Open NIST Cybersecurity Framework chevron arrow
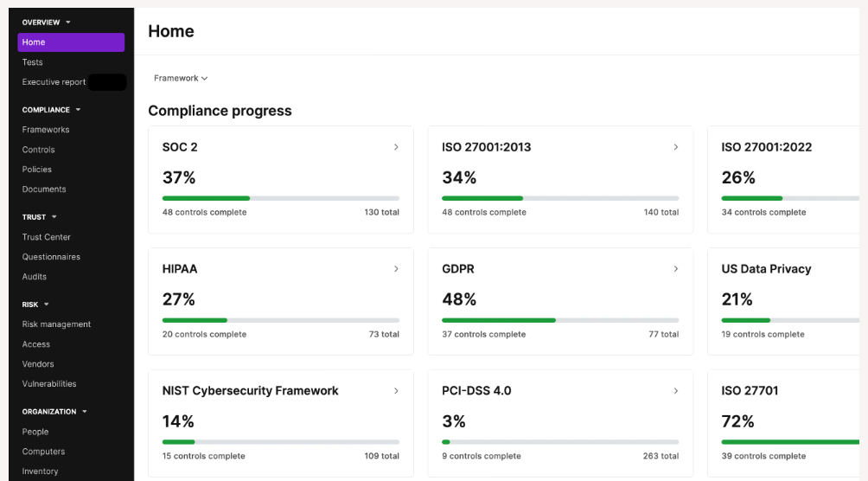 [x=396, y=391]
